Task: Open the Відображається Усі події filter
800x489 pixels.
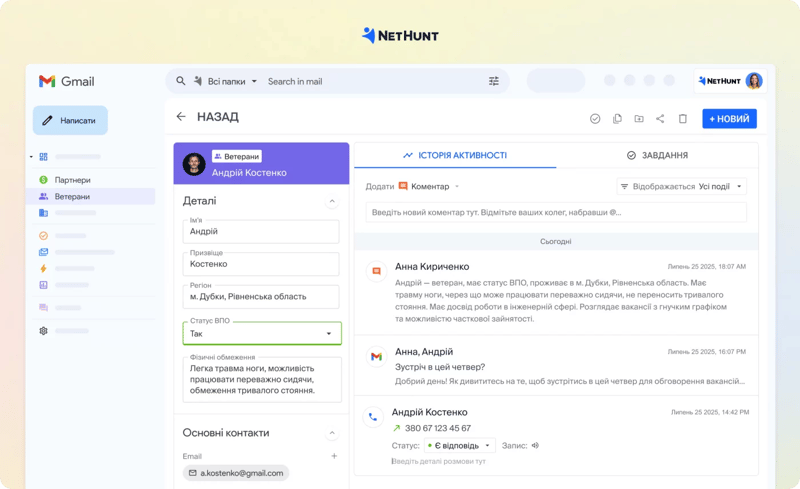Action: [681, 186]
